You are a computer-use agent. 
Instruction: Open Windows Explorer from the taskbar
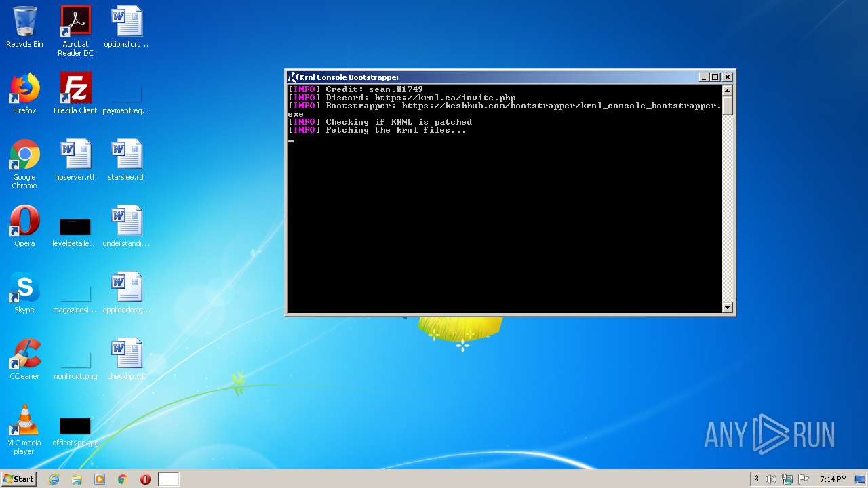tap(77, 479)
